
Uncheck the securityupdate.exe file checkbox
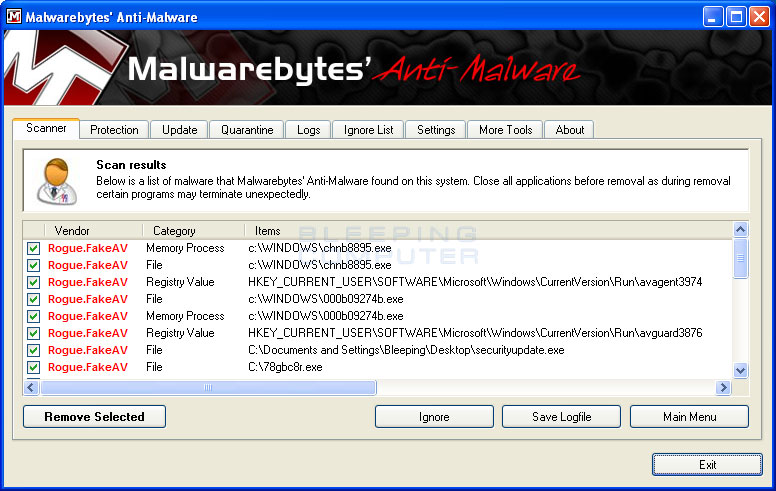pos(33,350)
